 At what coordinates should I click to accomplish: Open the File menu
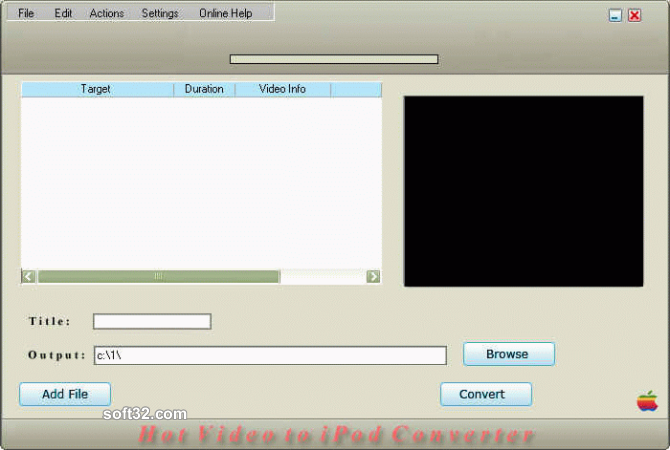pos(26,13)
